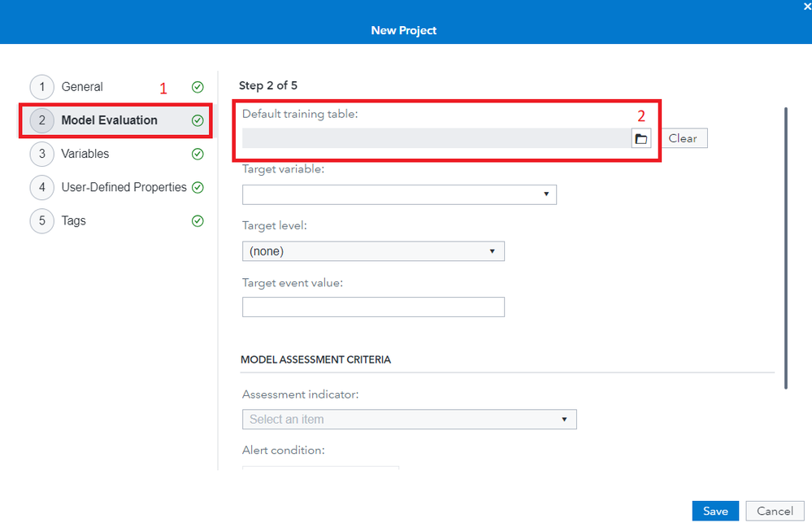Select the step 3 circle icon

(41, 154)
